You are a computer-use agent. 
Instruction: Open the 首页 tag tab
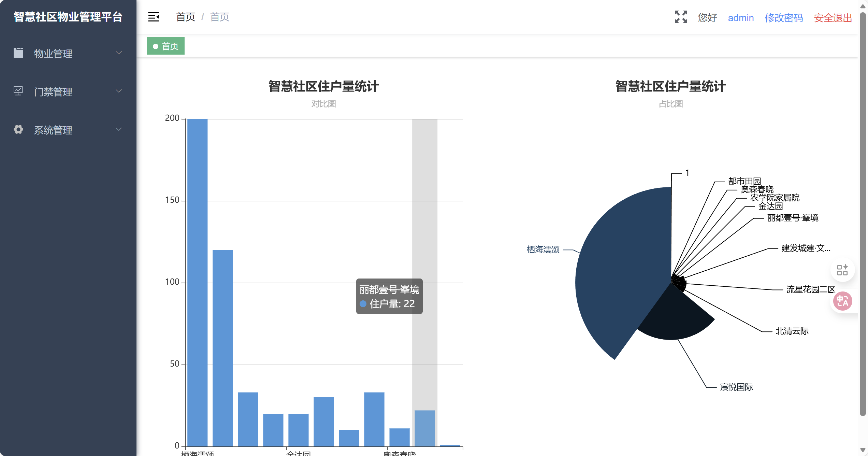[170, 46]
